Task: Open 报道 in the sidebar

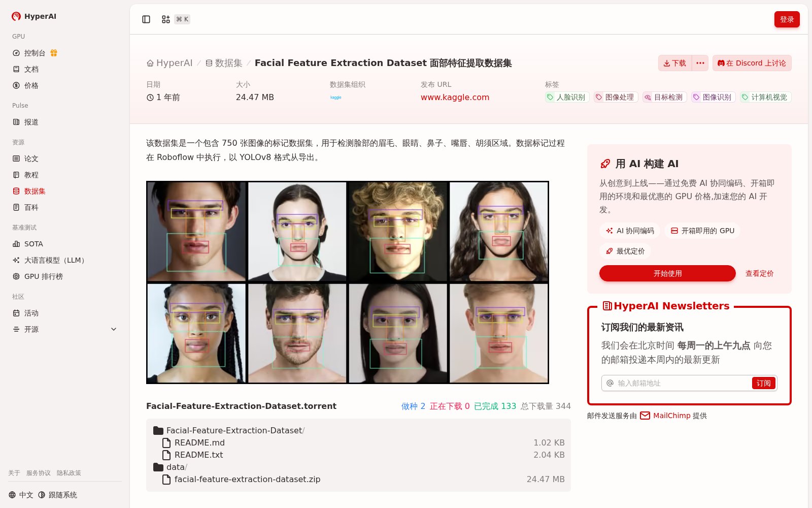Action: (x=31, y=122)
